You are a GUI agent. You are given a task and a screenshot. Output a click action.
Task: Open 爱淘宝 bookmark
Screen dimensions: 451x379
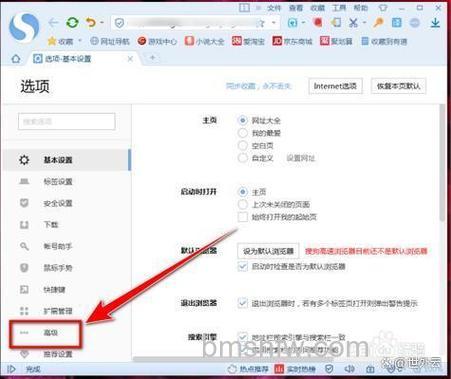pos(248,41)
